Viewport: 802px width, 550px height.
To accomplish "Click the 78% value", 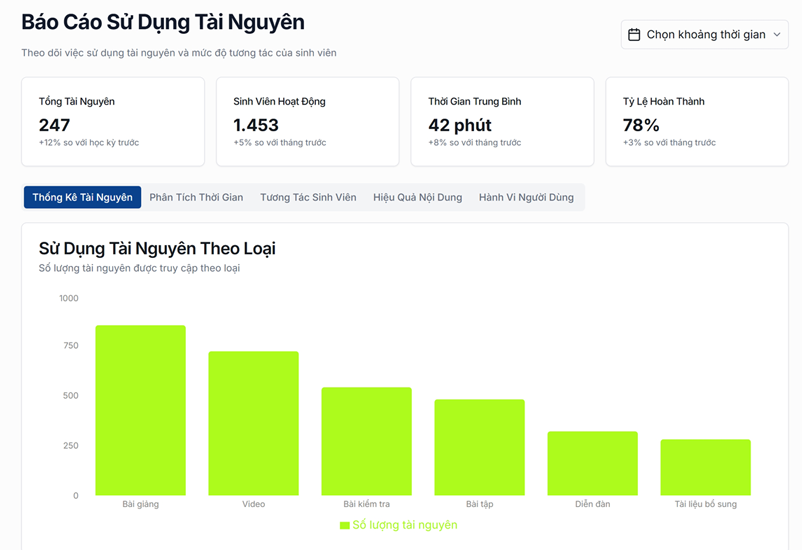I will [x=641, y=125].
